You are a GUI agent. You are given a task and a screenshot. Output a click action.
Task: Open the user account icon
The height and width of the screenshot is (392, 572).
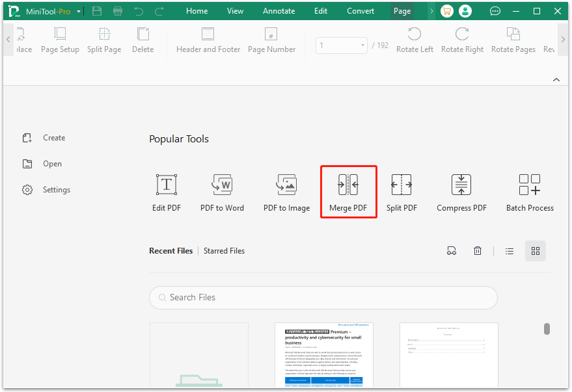pos(465,11)
